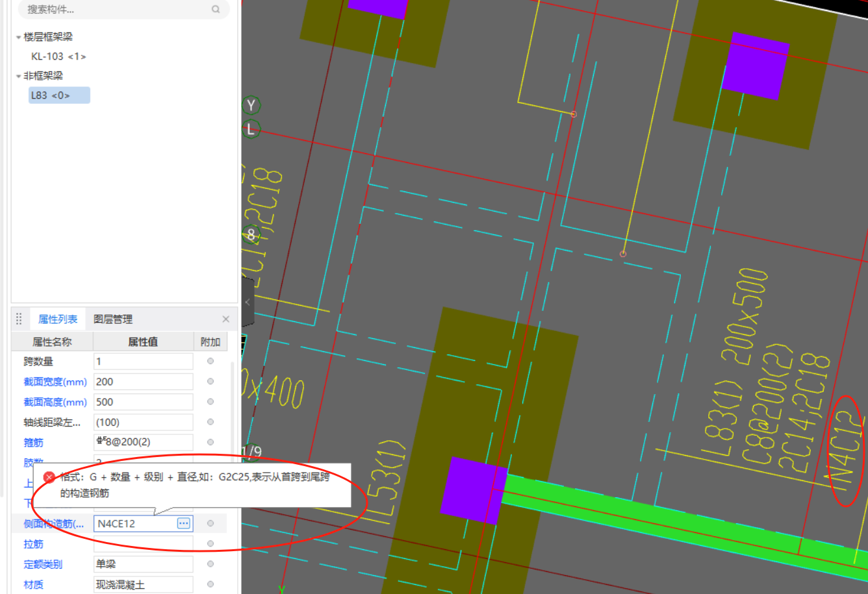Click the 箍筋 value field showing 8@200(2)

pos(144,442)
